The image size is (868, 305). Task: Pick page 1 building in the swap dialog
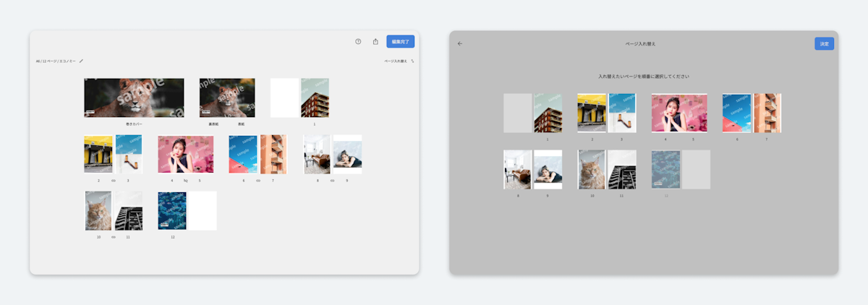[548, 113]
